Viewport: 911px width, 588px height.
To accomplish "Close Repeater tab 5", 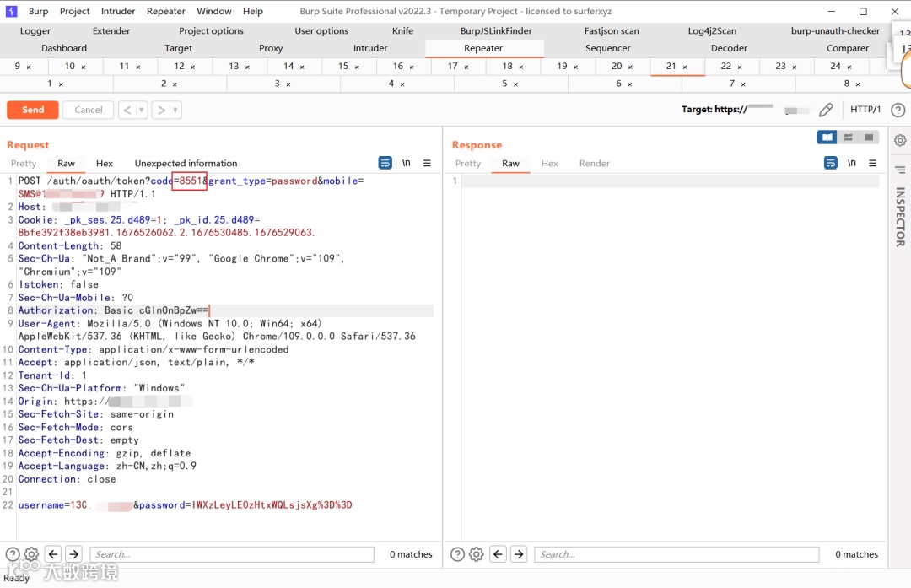I will pos(516,85).
